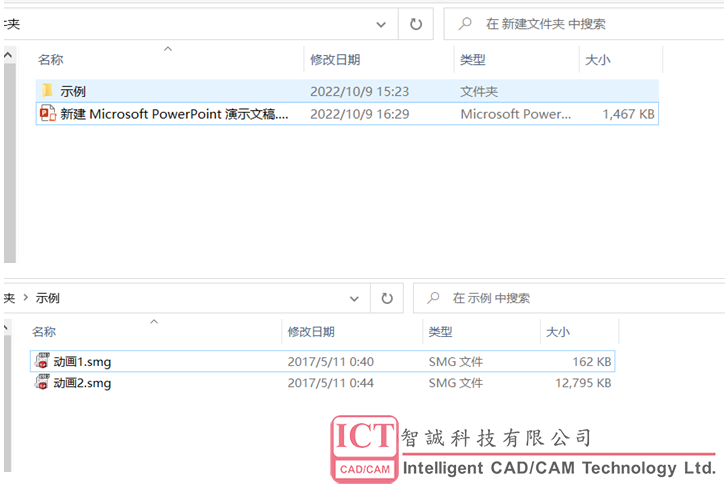725x484 pixels.
Task: Sort lower list by 修改日期 column
Action: pos(311,331)
